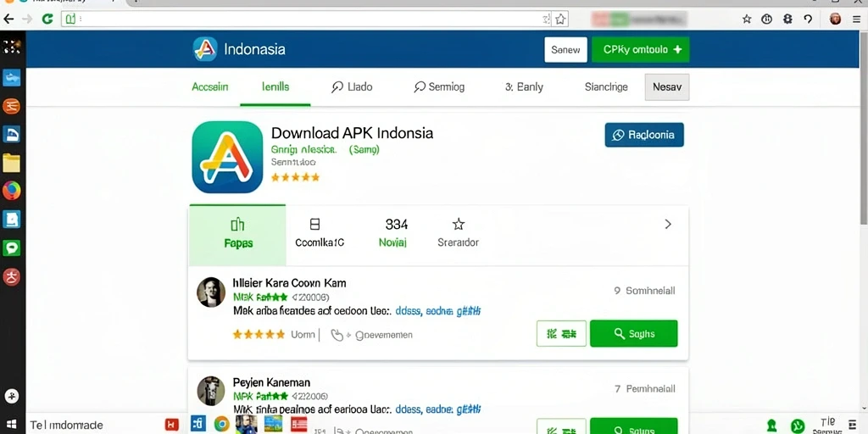Click the 9 Sornhnelall count text
This screenshot has width=868, height=434.
coord(644,291)
